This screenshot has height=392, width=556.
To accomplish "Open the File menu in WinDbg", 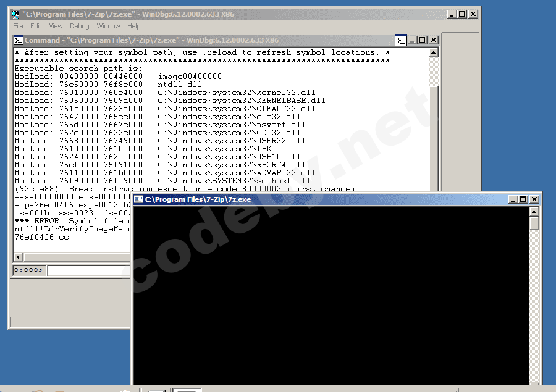I will [x=18, y=26].
